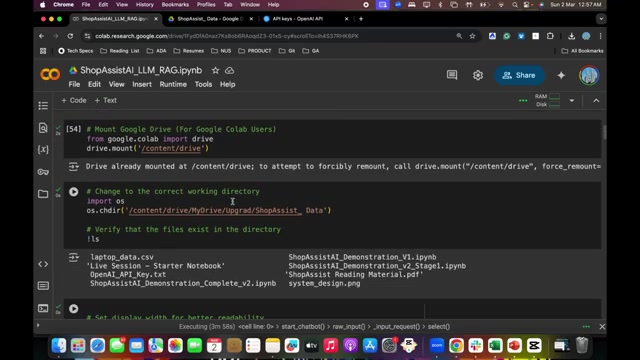The width and height of the screenshot is (640, 360).
Task: Click the Share button
Action: (x=519, y=75)
